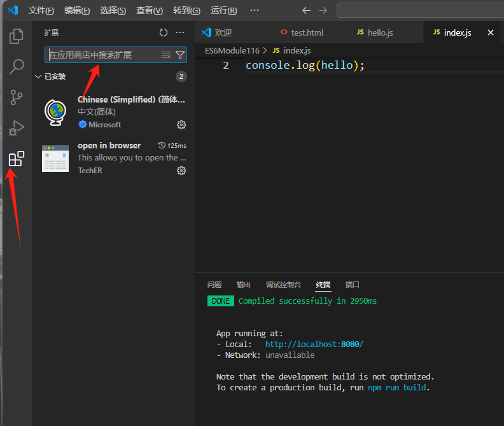Viewport: 504px width, 426px height.
Task: Click the open in browser extension thumbnail
Action: pos(55,159)
